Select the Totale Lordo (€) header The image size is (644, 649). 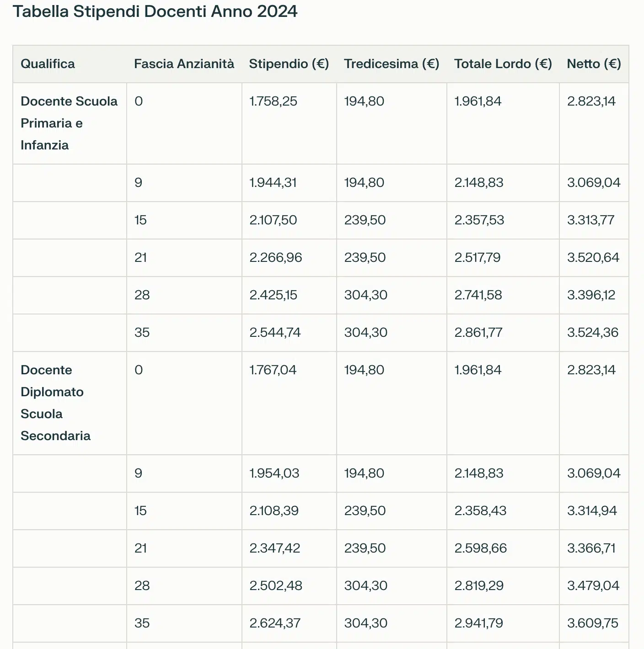pyautogui.click(x=503, y=64)
